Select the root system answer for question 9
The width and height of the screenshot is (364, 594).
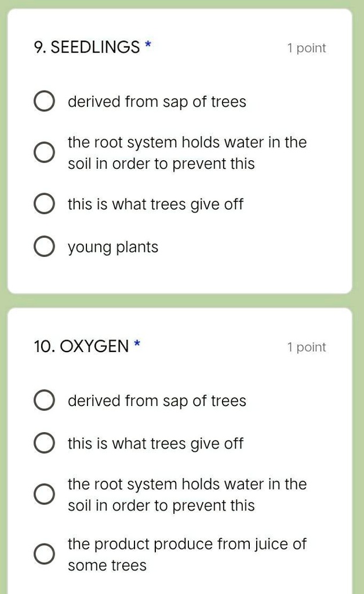pos(43,152)
